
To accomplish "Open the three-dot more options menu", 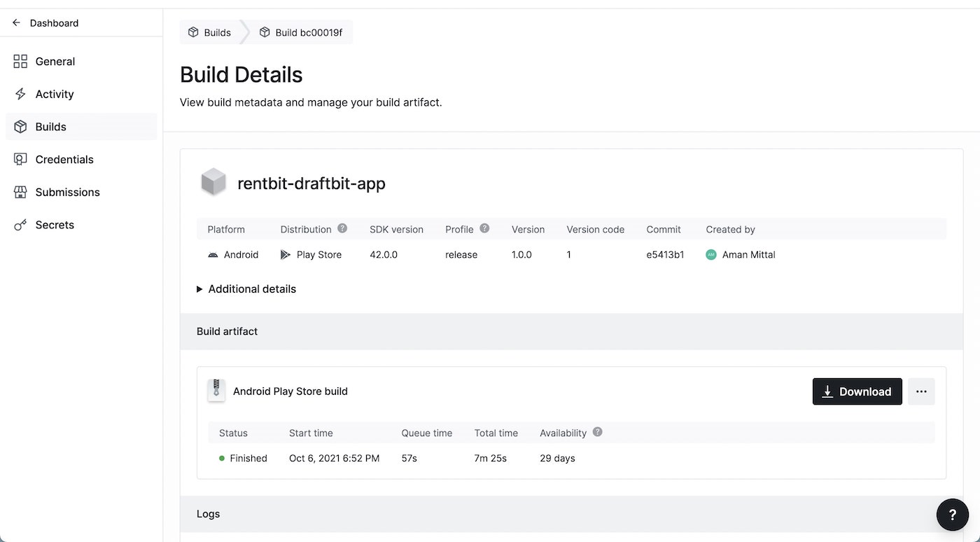I will coord(921,391).
